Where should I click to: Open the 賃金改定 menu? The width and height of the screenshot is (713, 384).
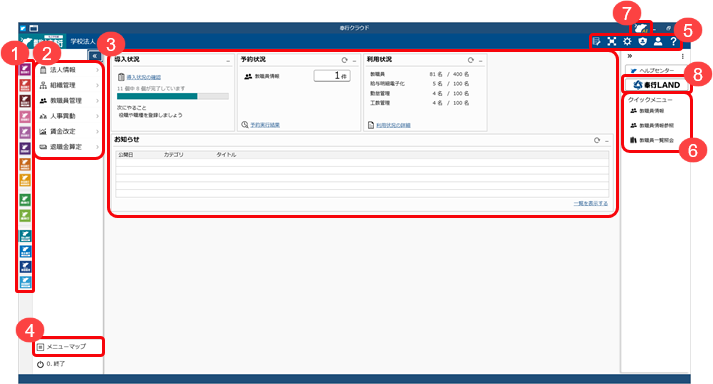69,131
